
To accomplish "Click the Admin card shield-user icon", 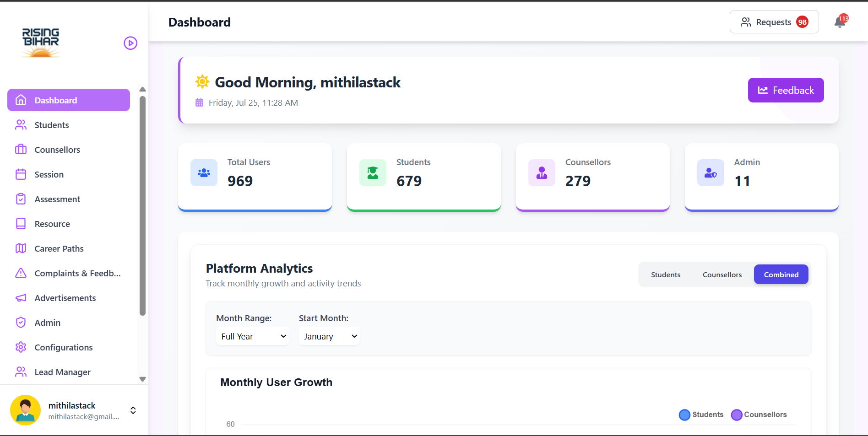I will pos(711,172).
